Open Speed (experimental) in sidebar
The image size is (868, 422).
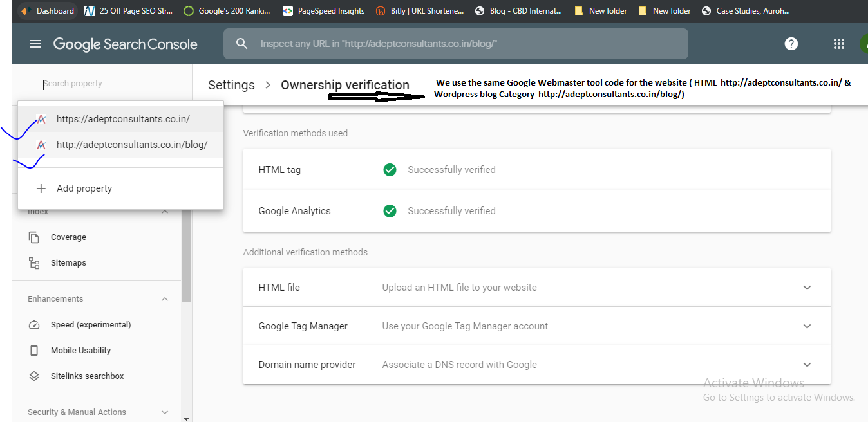(x=91, y=325)
